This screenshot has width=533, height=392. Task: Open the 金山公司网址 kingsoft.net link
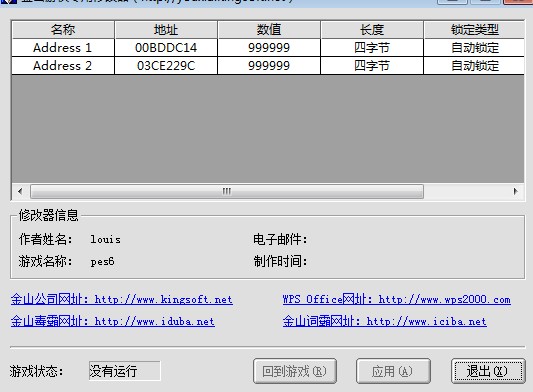[122, 299]
